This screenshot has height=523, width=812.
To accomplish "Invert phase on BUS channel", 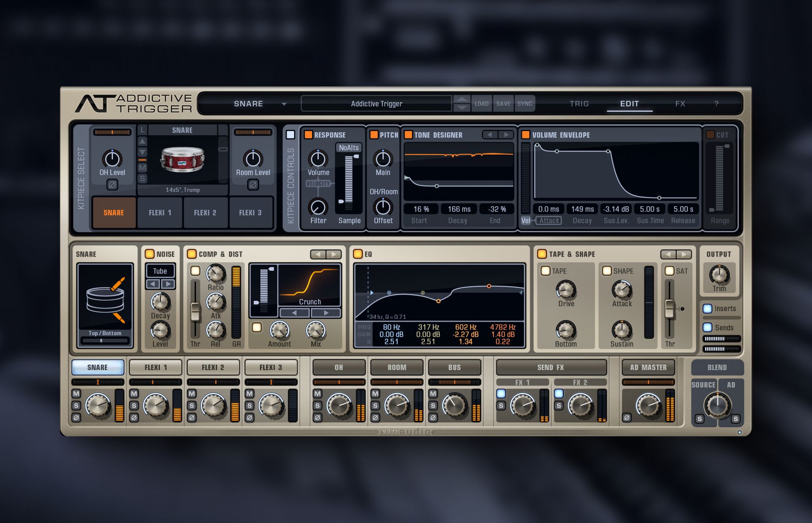I will click(433, 418).
